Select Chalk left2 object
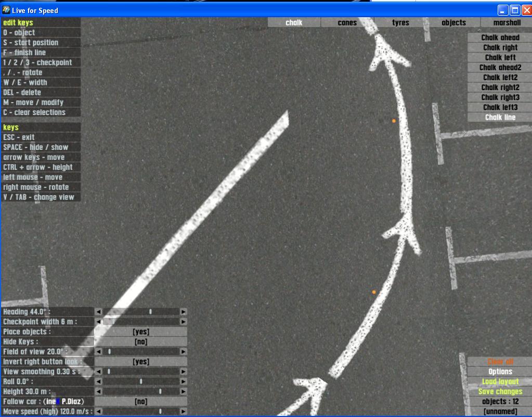Screen dimensions: 532x417 (x=500, y=78)
